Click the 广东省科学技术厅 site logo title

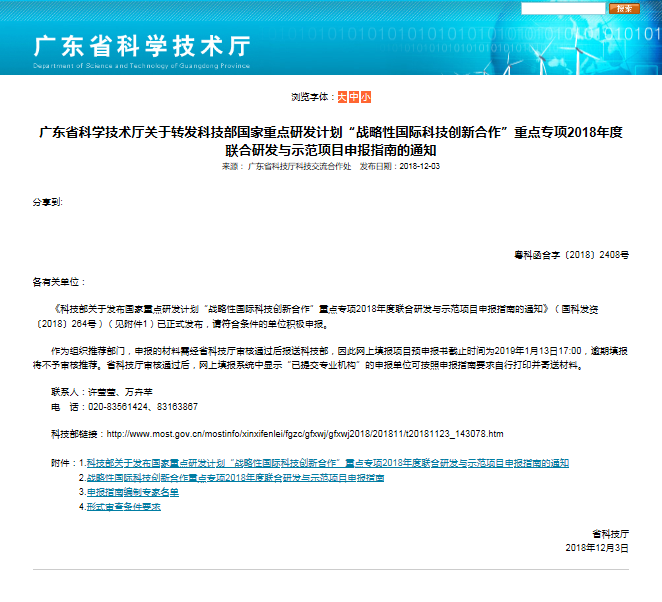coord(142,46)
